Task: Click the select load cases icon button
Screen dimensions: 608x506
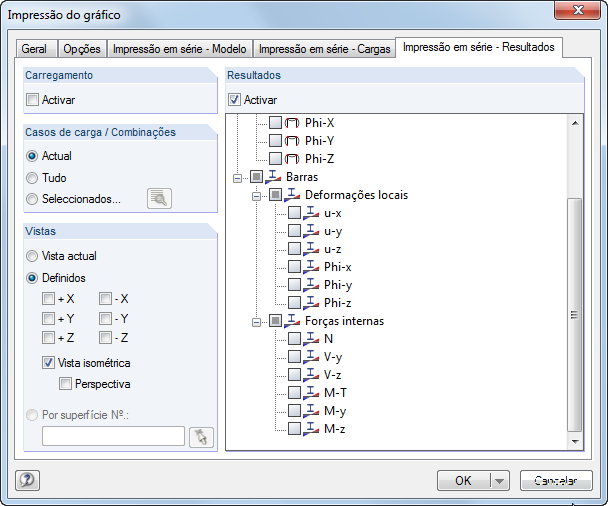Action: click(x=159, y=198)
